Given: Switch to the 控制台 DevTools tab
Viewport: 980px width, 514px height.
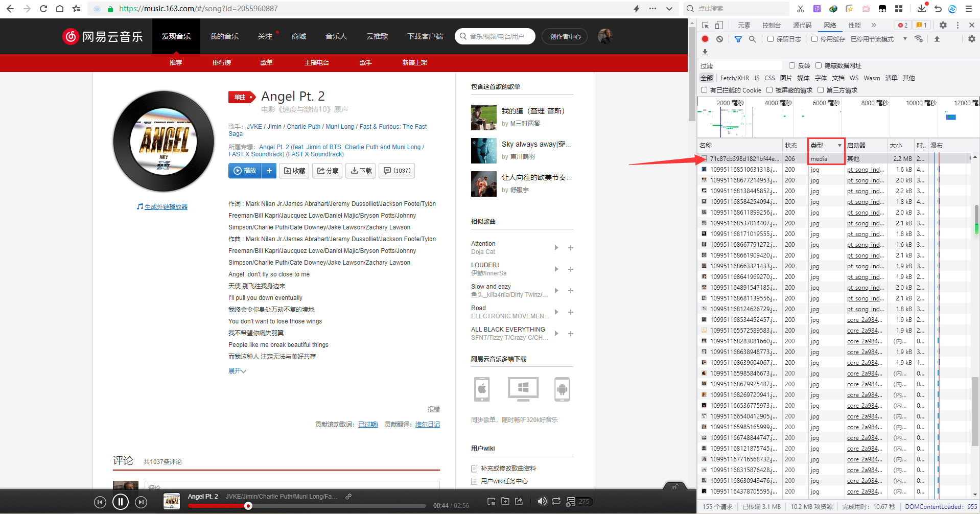Looking at the screenshot, I should [x=772, y=25].
